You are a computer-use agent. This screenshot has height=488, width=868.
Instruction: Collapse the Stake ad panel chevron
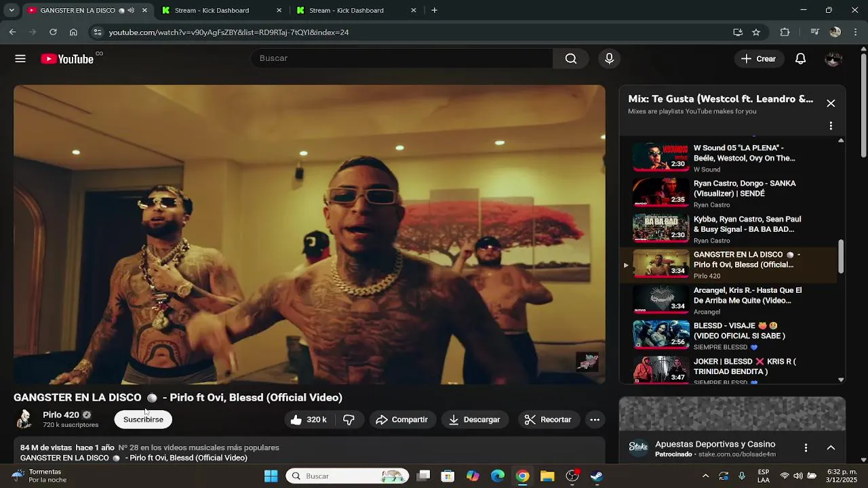click(831, 448)
